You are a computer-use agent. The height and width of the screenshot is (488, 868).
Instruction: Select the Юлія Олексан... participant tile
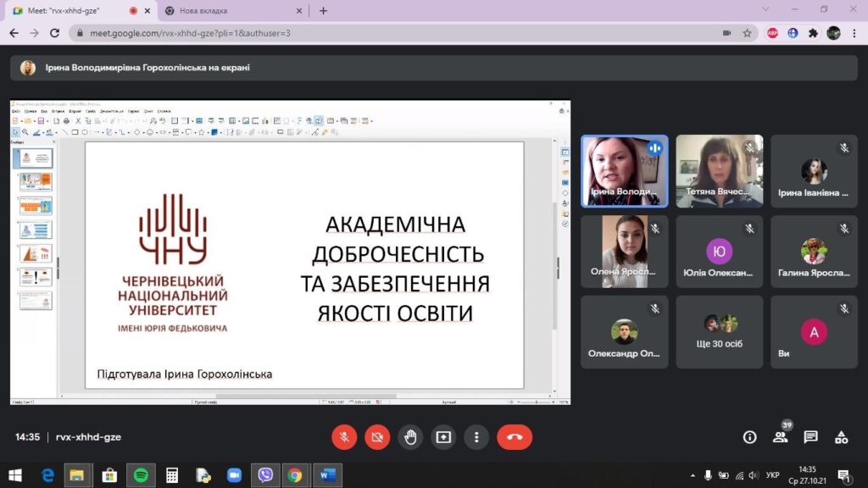(719, 252)
